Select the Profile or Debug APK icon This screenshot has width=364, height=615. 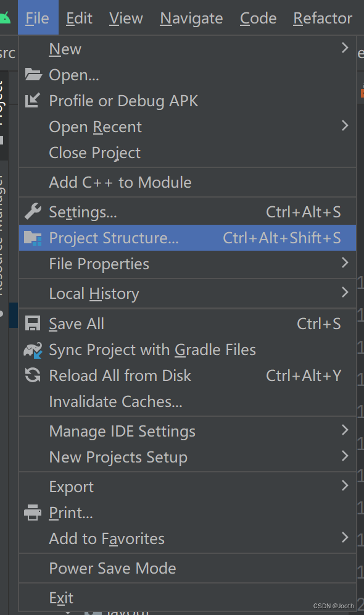pos(32,101)
